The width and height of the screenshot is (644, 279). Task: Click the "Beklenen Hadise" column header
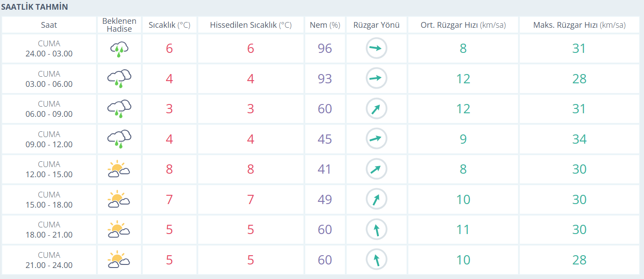coord(119,25)
